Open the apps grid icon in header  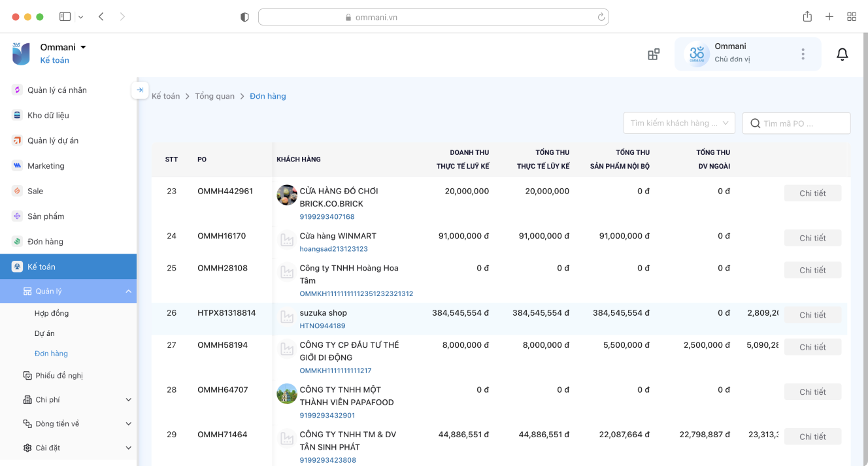[653, 54]
